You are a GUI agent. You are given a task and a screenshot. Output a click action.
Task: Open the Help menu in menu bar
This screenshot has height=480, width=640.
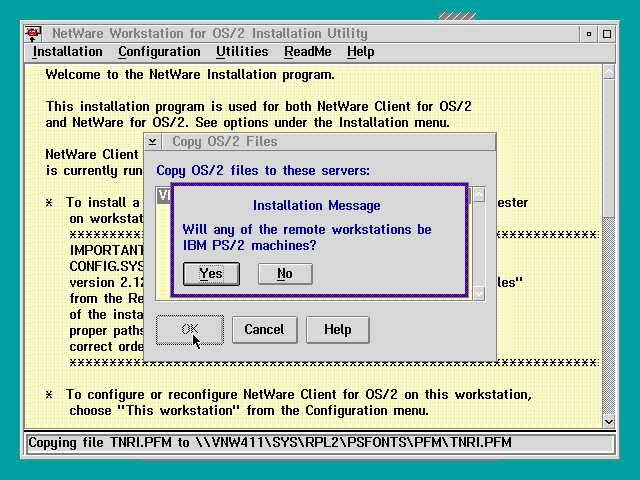(360, 52)
